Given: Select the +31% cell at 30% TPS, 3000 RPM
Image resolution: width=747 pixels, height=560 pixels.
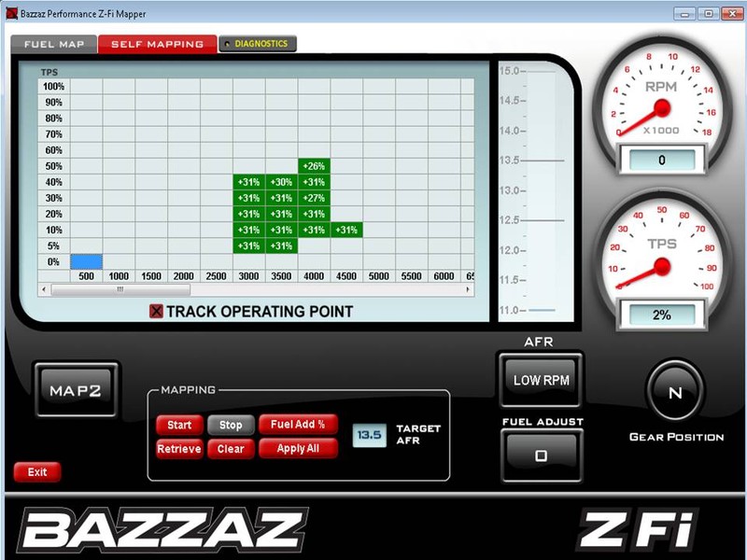Looking at the screenshot, I should pyautogui.click(x=248, y=198).
